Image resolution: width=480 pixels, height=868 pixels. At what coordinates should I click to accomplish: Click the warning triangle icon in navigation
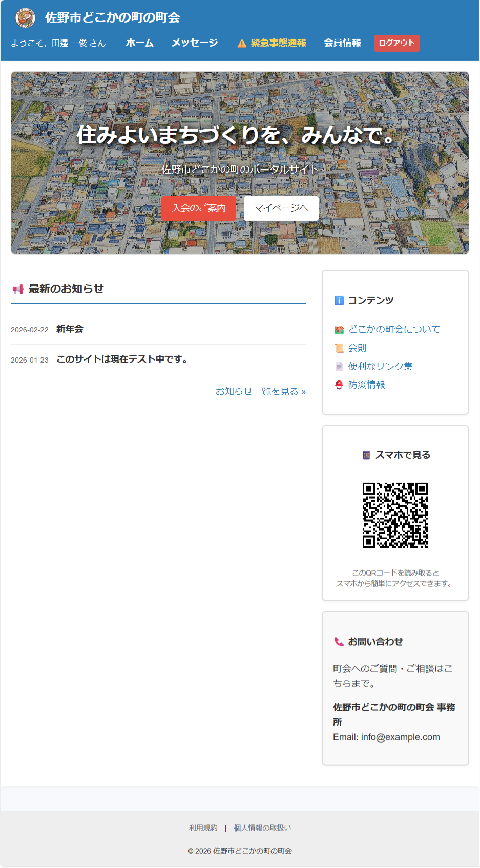tap(242, 44)
